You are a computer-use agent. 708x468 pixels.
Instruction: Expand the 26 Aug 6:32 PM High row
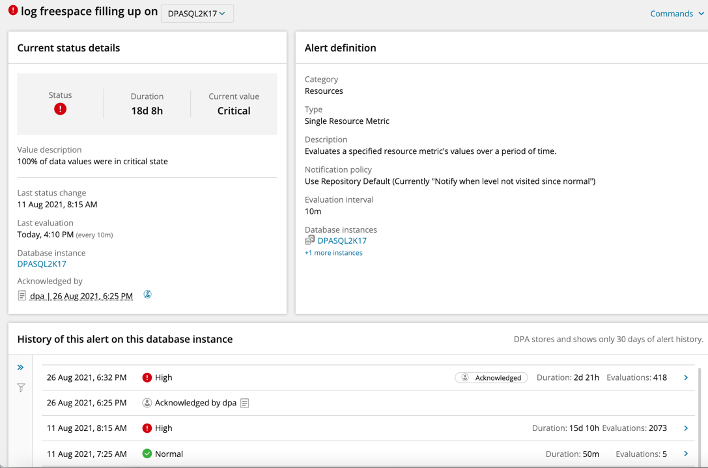click(x=685, y=378)
